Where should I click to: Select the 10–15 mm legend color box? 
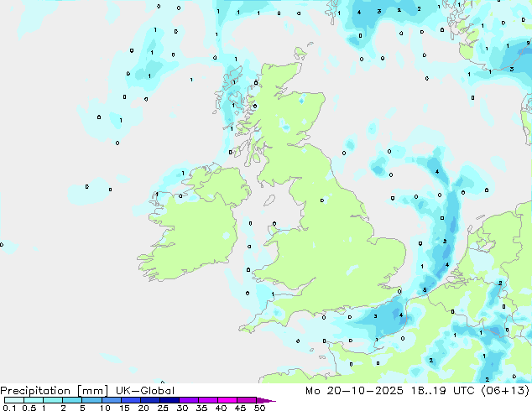pyautogui.click(x=111, y=400)
